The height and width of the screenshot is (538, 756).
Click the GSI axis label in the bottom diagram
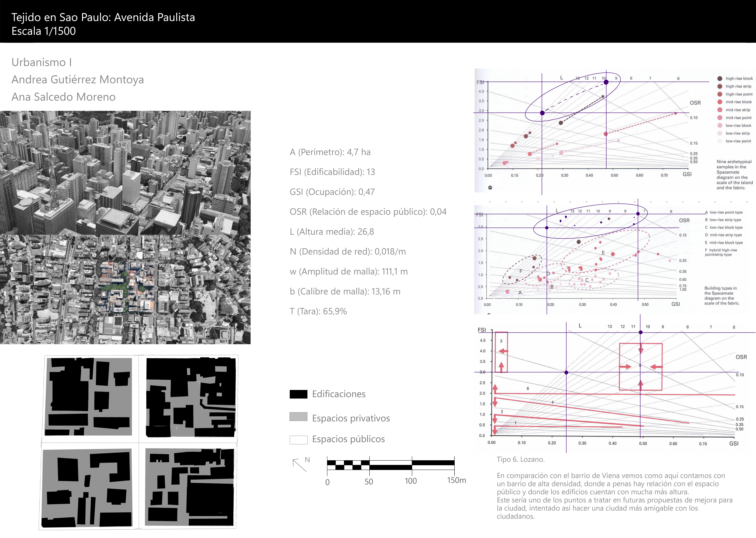tap(734, 444)
